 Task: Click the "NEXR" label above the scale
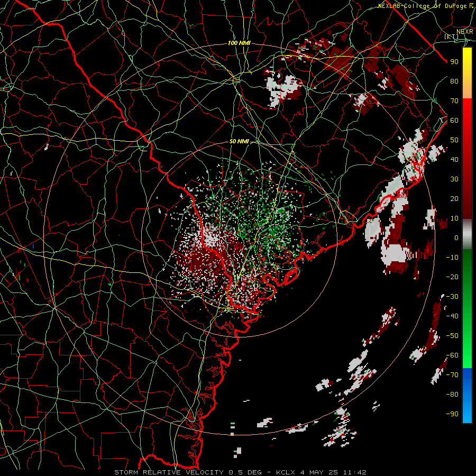465,31
